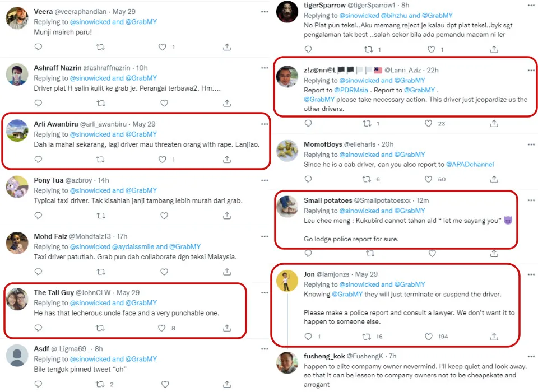Share MomofBoys' tweet
Viewport: 538px width, 392px height.
pos(494,179)
